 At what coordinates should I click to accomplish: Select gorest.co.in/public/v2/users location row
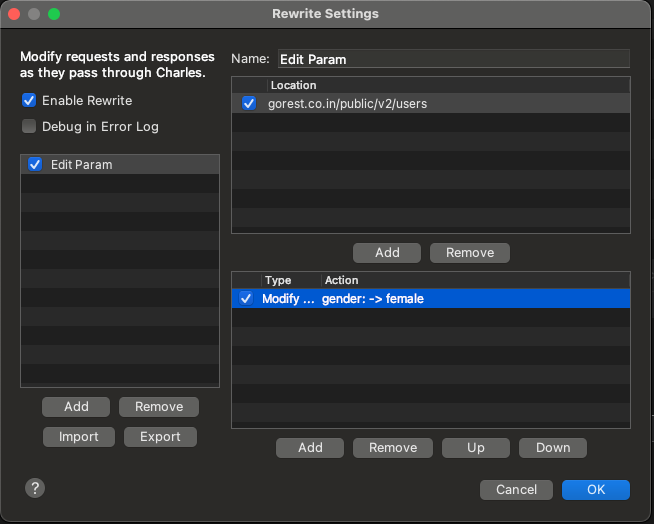point(431,103)
